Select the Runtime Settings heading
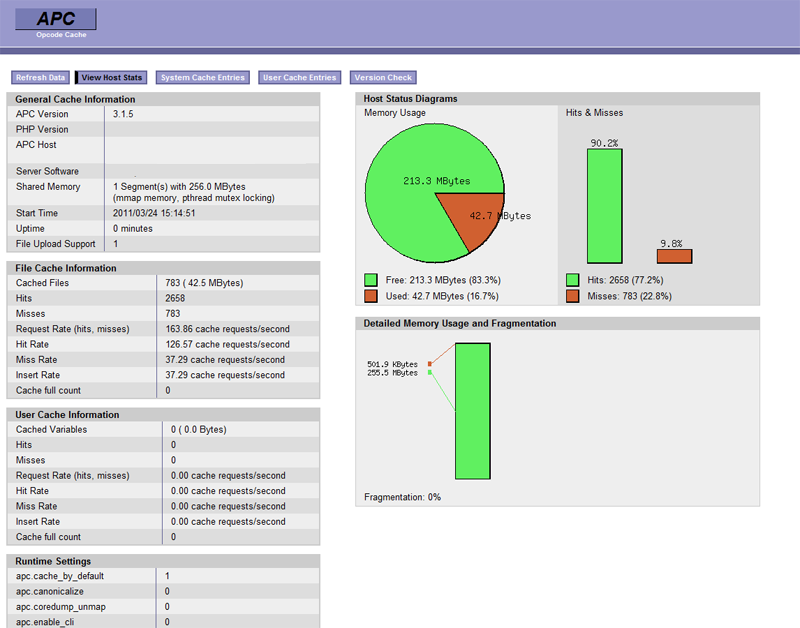 click(x=53, y=561)
